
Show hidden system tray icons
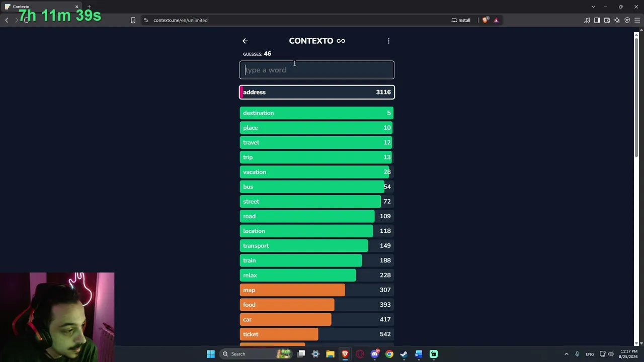coord(566,354)
